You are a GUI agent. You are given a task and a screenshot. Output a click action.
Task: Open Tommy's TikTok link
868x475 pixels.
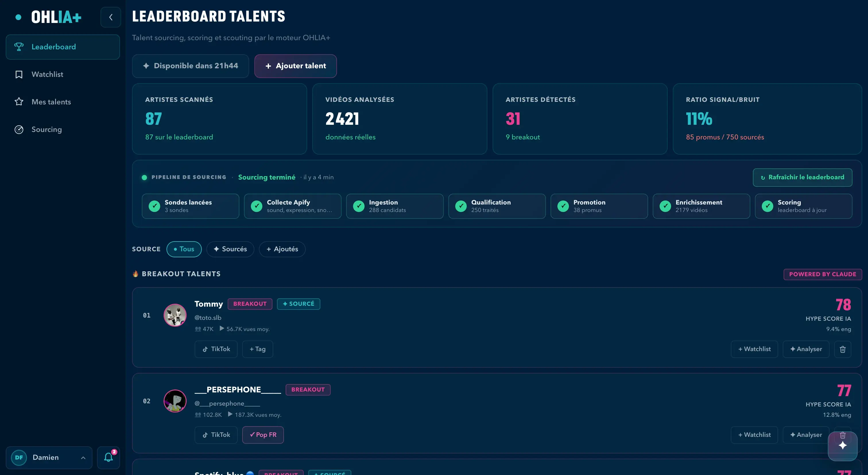[x=216, y=349]
